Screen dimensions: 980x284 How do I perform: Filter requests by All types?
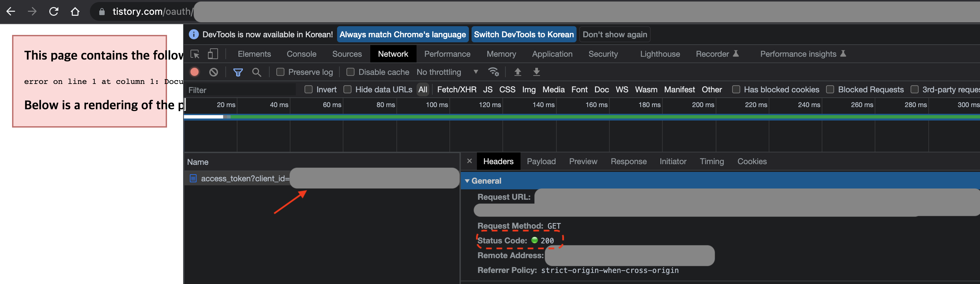(423, 90)
